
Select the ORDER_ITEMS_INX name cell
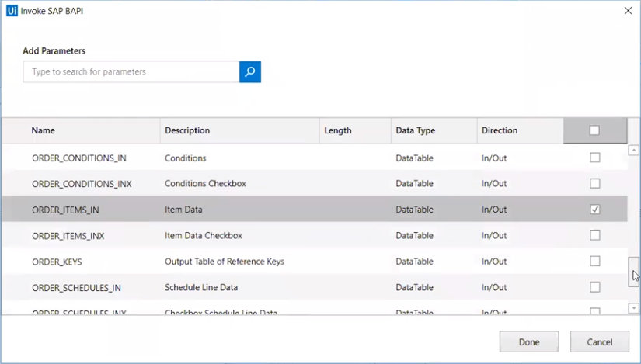pyautogui.click(x=68, y=236)
